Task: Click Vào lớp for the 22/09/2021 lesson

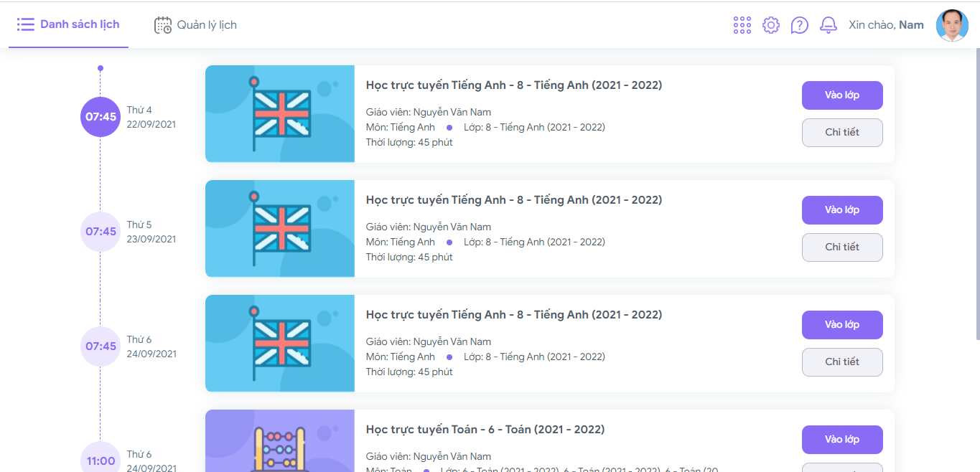Action: coord(842,95)
